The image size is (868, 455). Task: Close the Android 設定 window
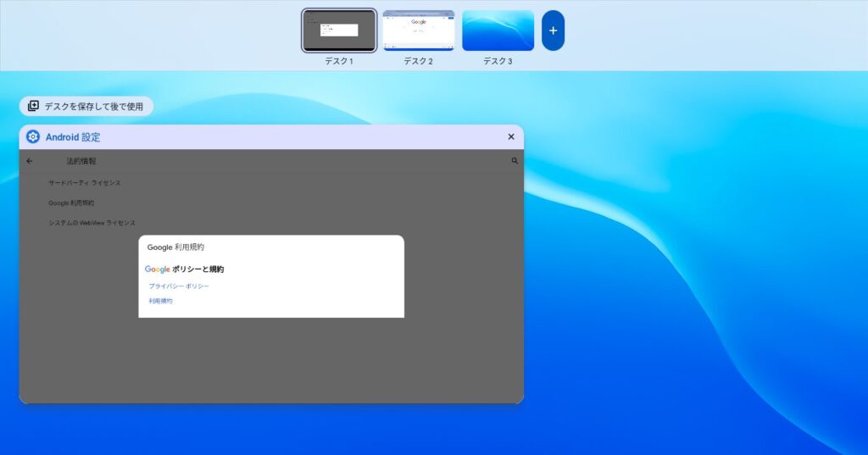click(x=511, y=136)
